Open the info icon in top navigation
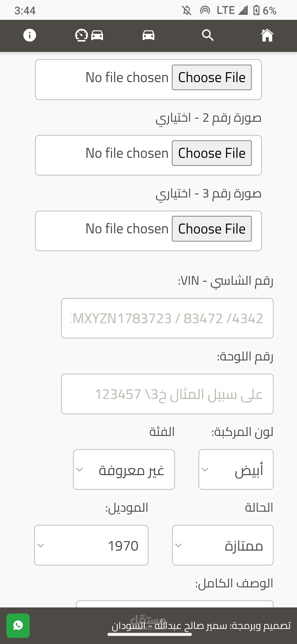This screenshot has height=644, width=297. click(x=30, y=35)
